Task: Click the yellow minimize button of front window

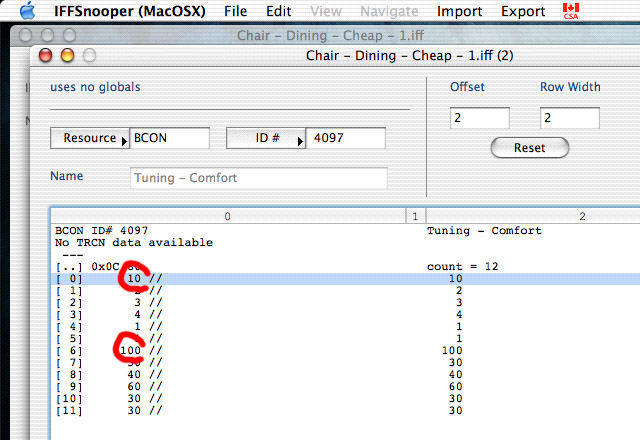Action: point(68,56)
